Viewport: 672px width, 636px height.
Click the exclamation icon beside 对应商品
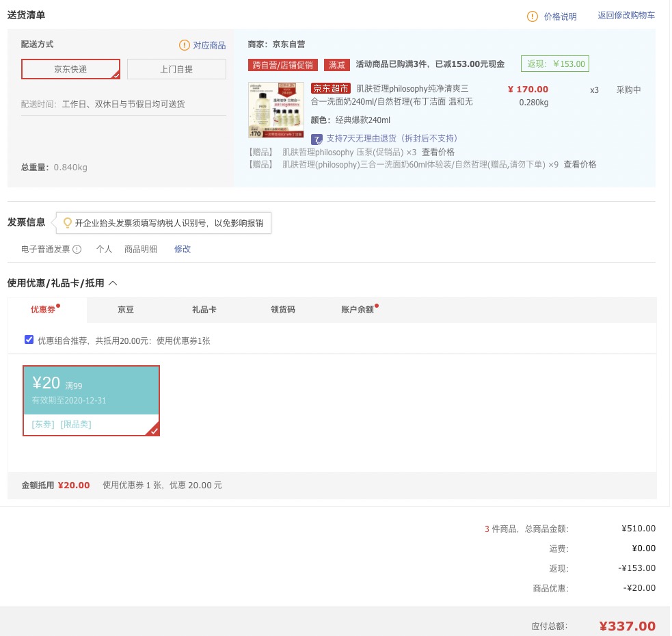pyautogui.click(x=185, y=45)
